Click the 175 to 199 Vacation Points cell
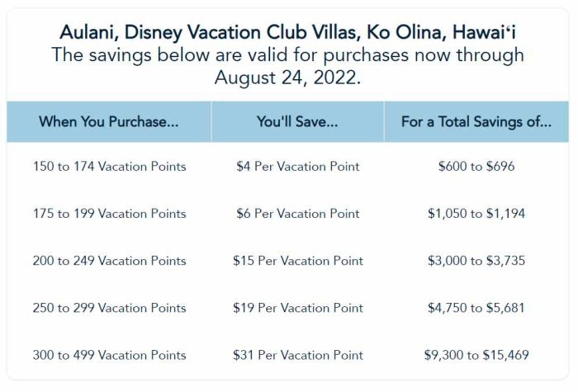The height and width of the screenshot is (392, 578). point(109,214)
